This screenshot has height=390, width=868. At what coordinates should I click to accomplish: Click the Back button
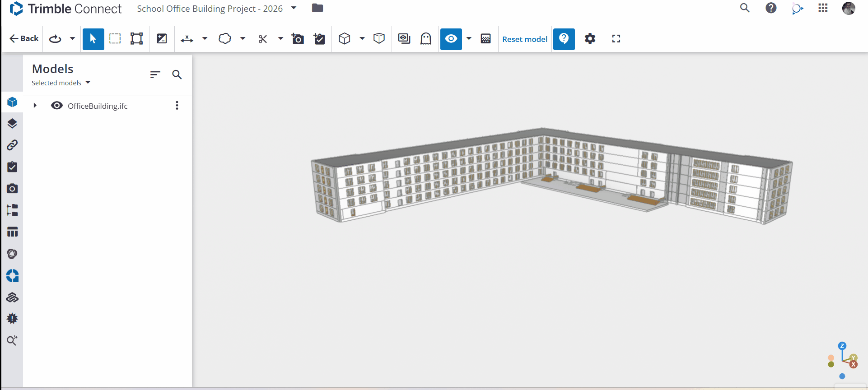(24, 39)
